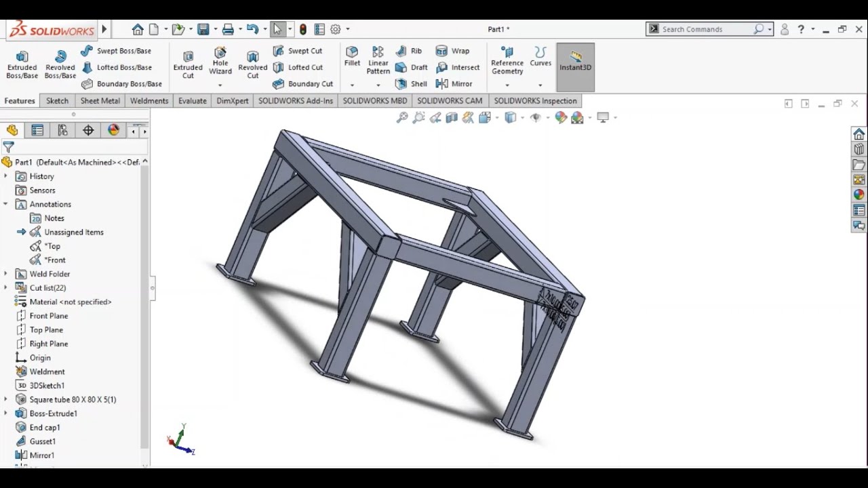This screenshot has width=868, height=488.
Task: Switch to the SOLIDWORKS CAM tab
Action: click(450, 101)
